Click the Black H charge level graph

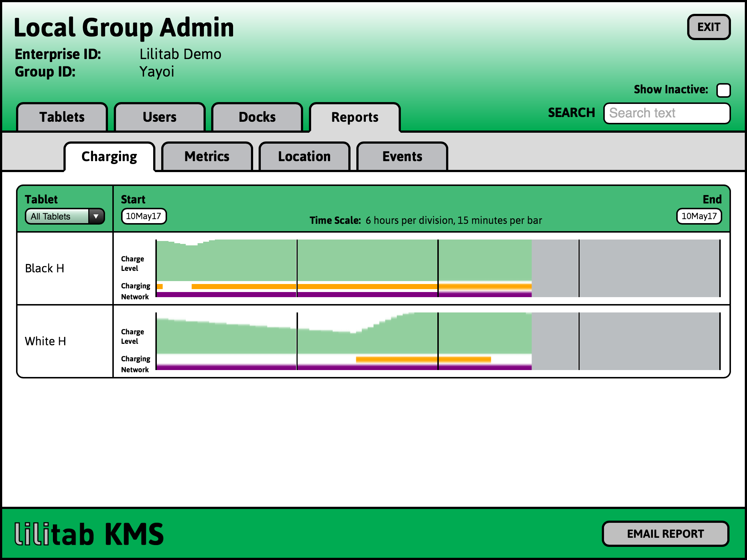tap(344, 260)
